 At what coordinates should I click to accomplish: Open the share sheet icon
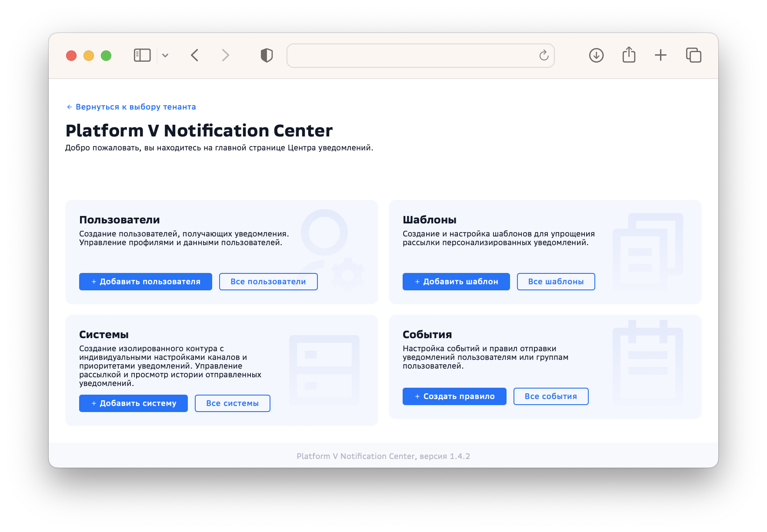click(629, 55)
